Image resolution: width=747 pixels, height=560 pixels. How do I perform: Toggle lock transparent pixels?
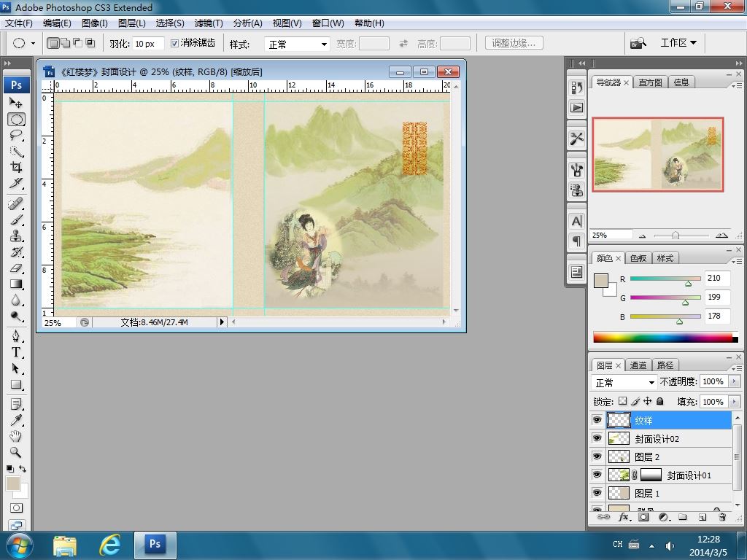point(623,402)
